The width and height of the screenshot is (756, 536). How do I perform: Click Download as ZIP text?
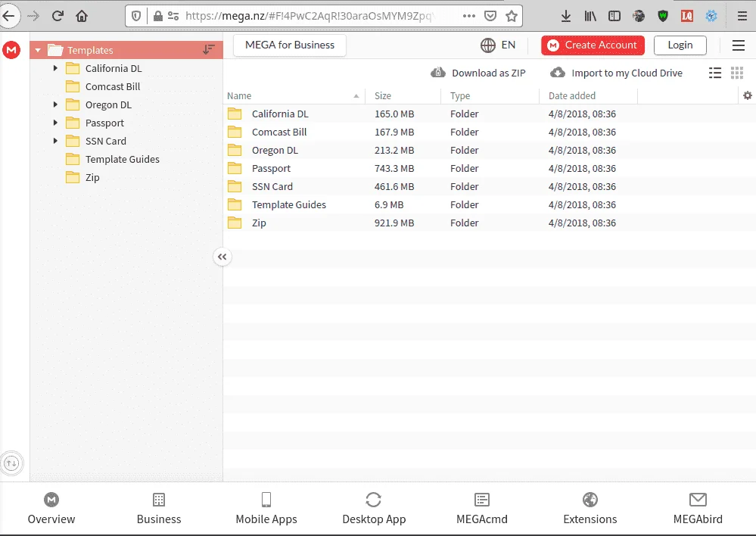click(489, 73)
